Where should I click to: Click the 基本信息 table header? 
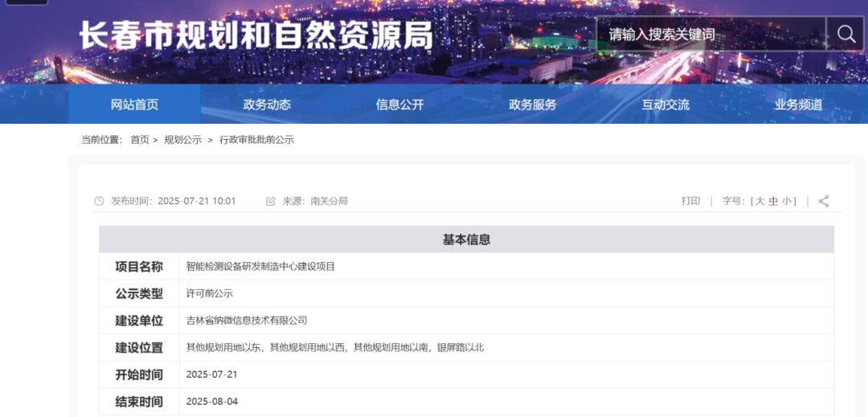click(x=467, y=239)
